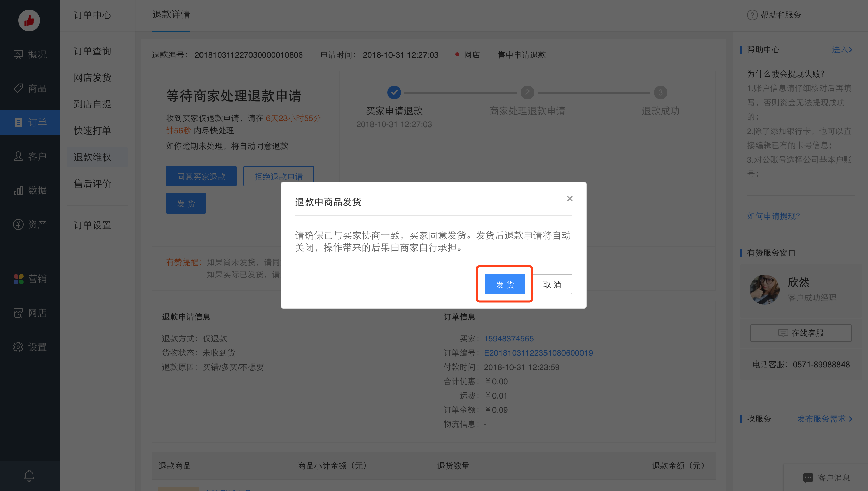The width and height of the screenshot is (868, 491).
Task: Click 发布服务需求 link
Action: tap(825, 419)
